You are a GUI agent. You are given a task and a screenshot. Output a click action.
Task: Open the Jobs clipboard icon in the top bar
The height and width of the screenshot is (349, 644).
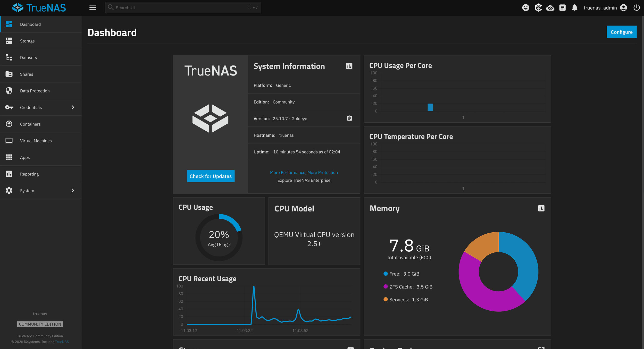click(x=563, y=8)
